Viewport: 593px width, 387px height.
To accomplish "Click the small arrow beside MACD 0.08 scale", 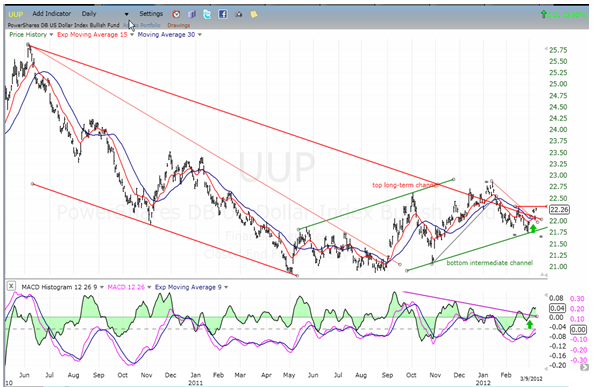I will point(545,295).
